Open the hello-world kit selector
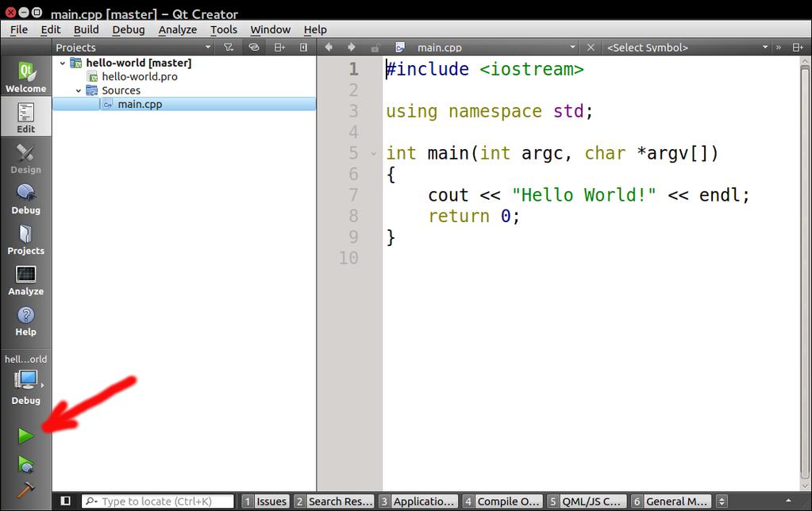The width and height of the screenshot is (812, 511). [x=25, y=381]
